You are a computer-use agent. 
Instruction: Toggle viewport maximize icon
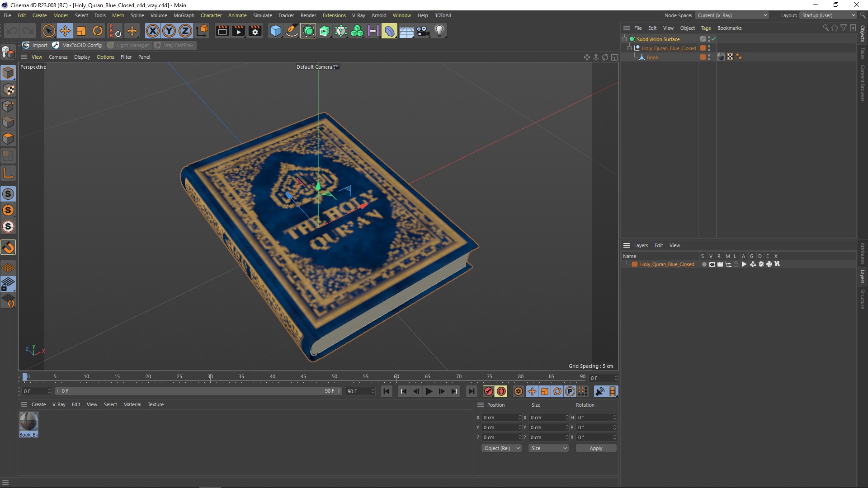pyautogui.click(x=614, y=57)
